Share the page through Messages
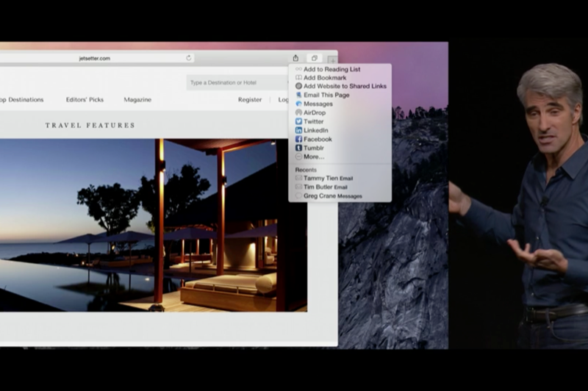Viewport: 588px width, 391px height. pyautogui.click(x=318, y=104)
